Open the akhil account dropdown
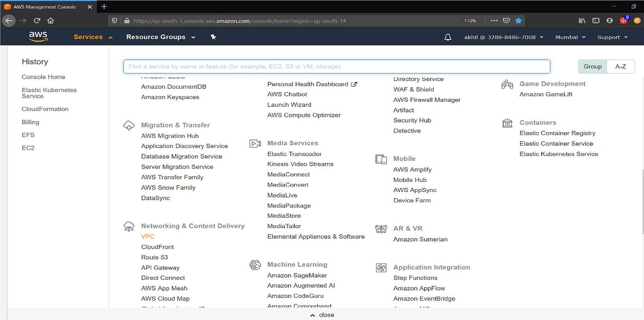This screenshot has width=644, height=320. [x=504, y=37]
